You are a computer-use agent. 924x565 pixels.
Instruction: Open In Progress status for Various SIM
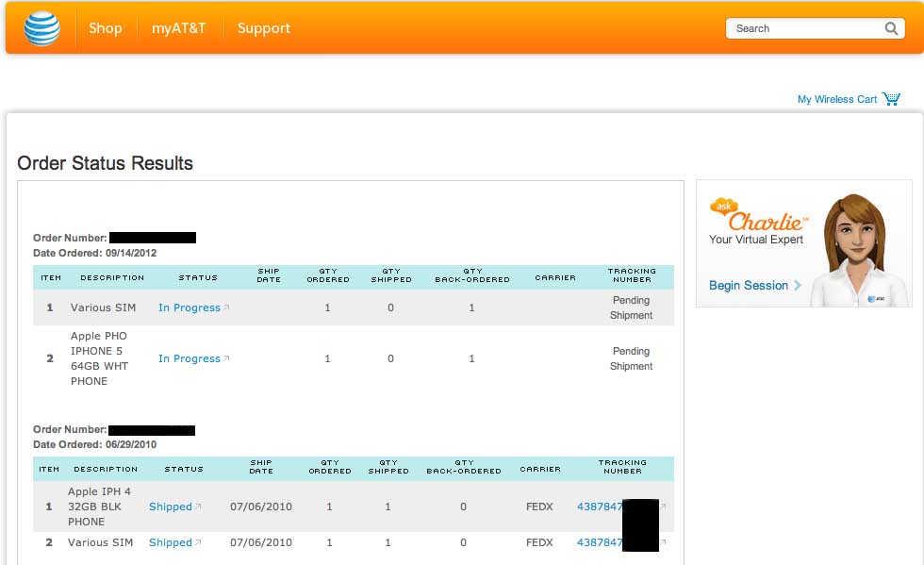coord(190,307)
